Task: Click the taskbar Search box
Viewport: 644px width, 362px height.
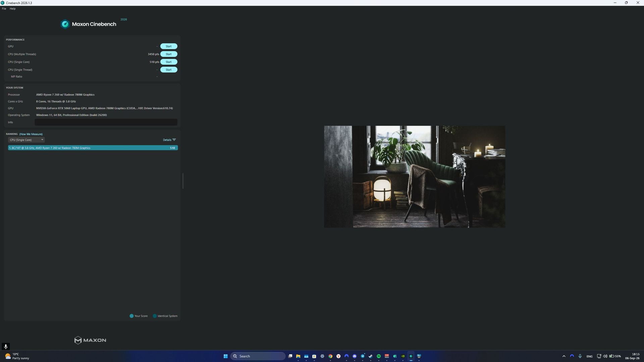Action: pyautogui.click(x=258, y=356)
